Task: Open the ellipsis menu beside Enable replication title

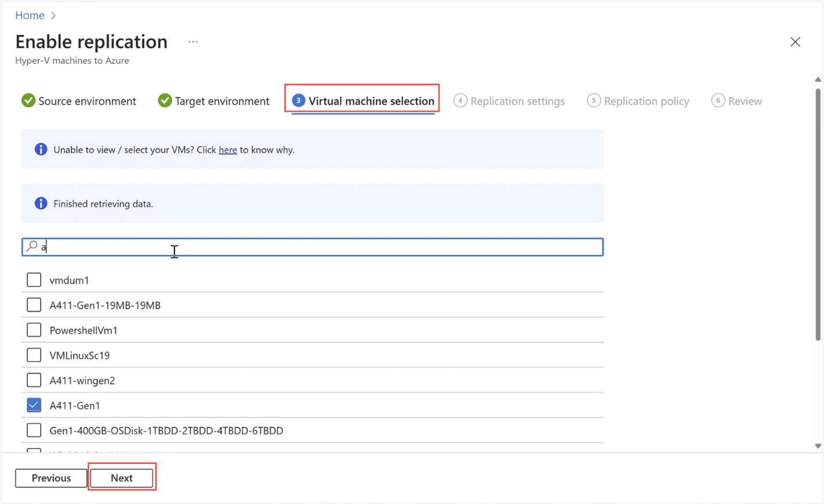Action: coord(192,41)
